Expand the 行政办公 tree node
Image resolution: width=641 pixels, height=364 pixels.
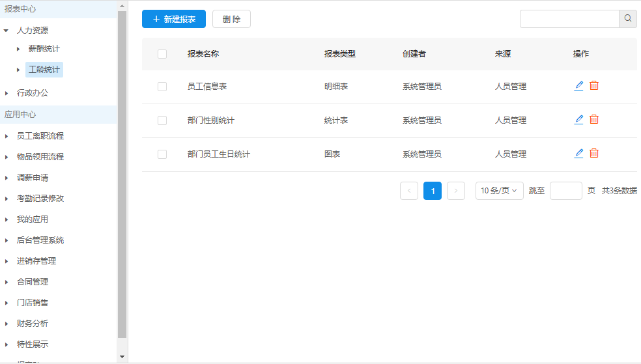pos(7,93)
